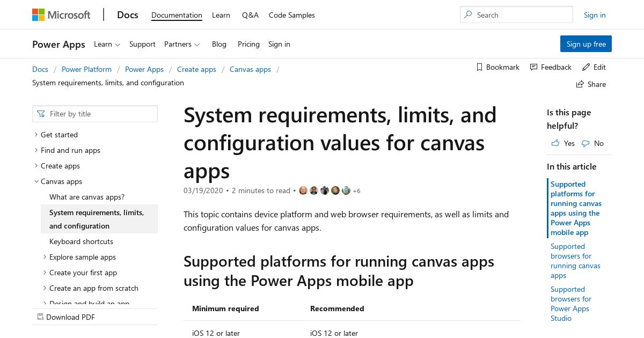Open the Code Samples tab
The image size is (644, 338).
click(x=292, y=15)
